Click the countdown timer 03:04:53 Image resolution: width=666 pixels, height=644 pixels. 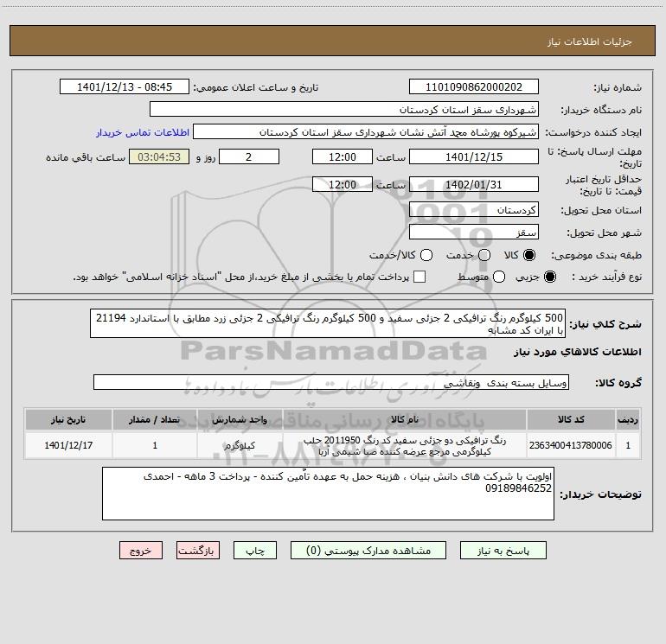click(159, 156)
